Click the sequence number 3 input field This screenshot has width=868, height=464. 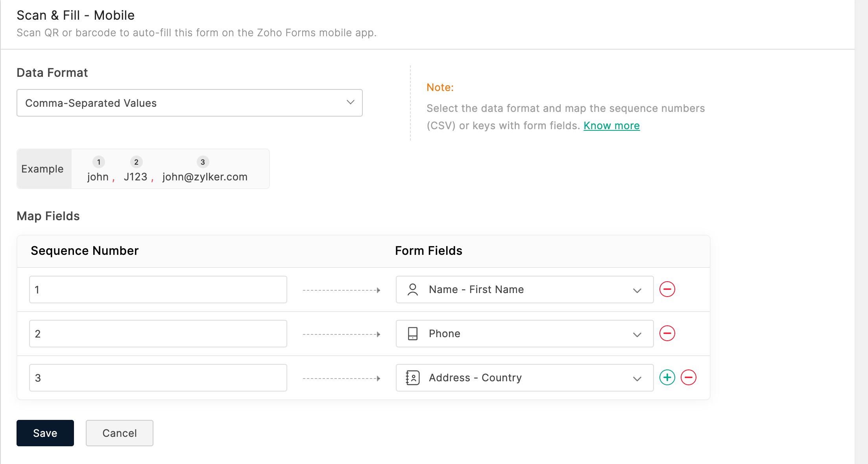click(x=158, y=378)
